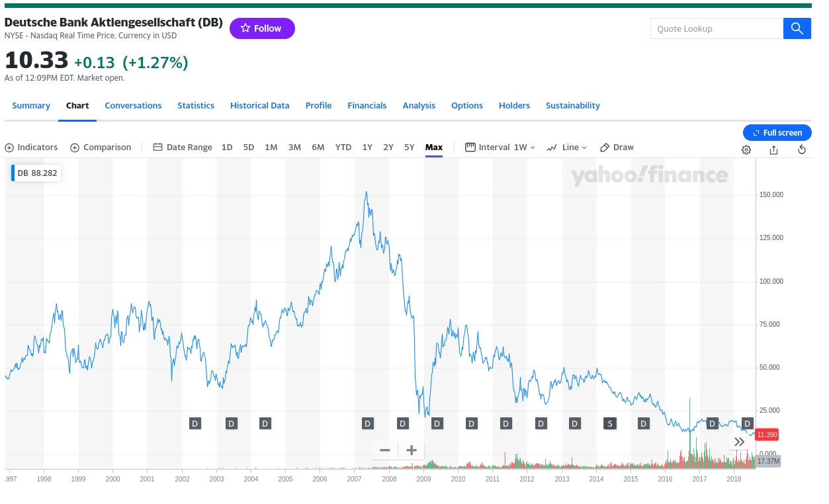The width and height of the screenshot is (829, 504).
Task: Select the Draw tool
Action: [x=617, y=147]
